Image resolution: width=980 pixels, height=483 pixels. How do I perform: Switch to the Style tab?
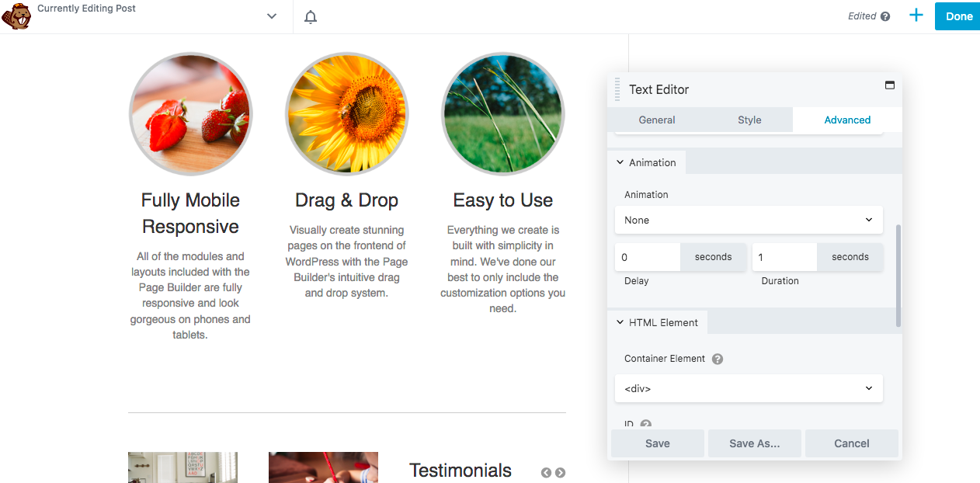click(749, 120)
